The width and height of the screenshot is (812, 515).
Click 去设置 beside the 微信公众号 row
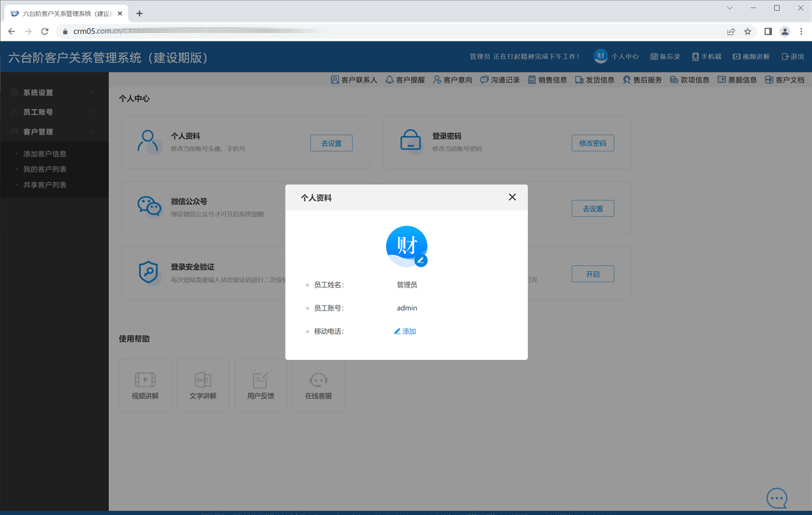tap(593, 208)
